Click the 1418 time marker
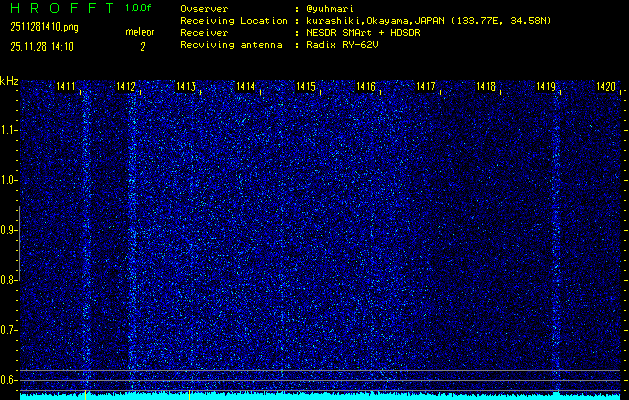Viewport: 629px width, 400px height. [x=486, y=86]
